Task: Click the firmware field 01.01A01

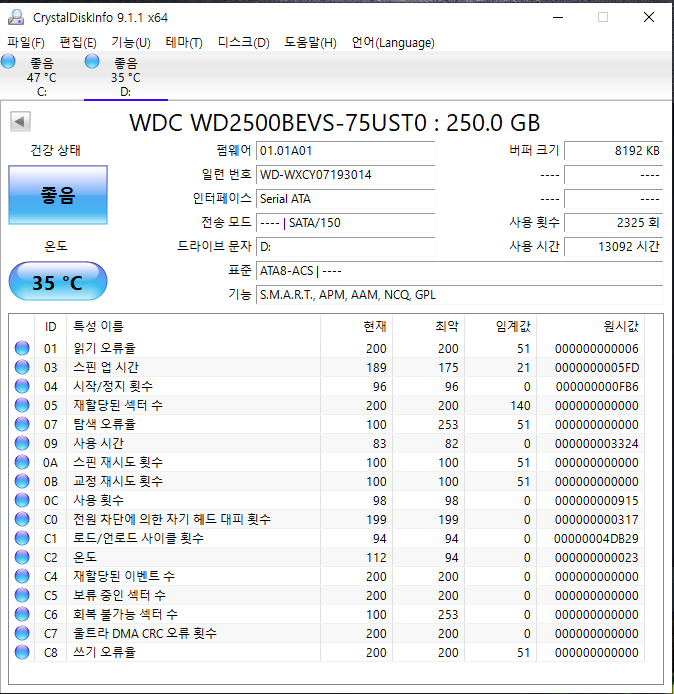Action: coord(346,151)
